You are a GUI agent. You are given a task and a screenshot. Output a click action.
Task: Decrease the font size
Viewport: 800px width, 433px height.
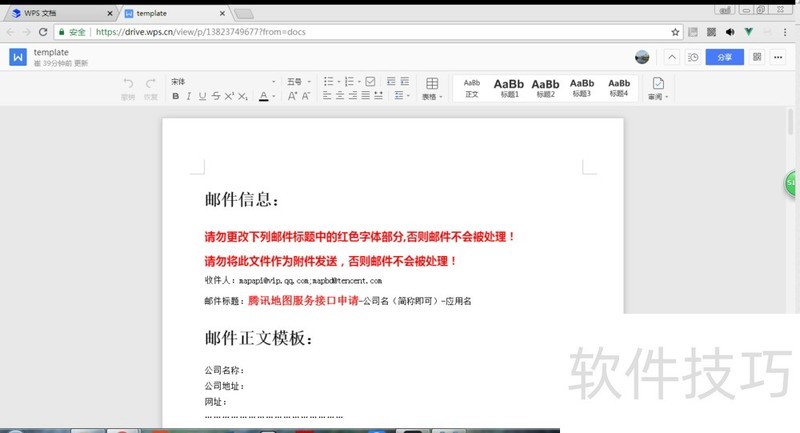[306, 96]
